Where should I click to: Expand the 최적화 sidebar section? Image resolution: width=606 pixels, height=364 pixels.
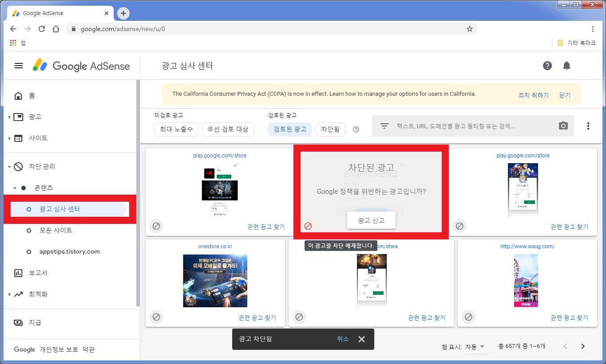9,294
